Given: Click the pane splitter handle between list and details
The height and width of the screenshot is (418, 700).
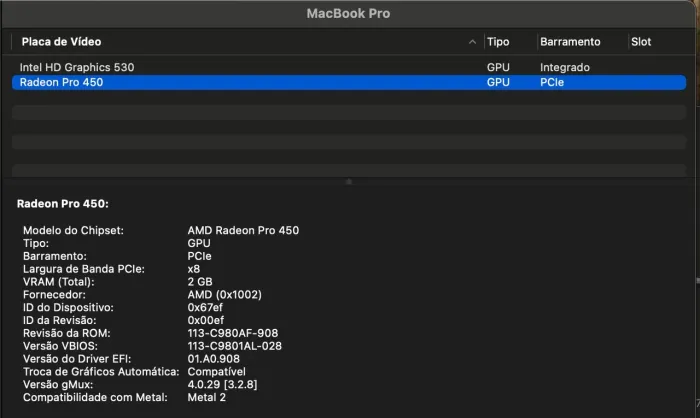Looking at the screenshot, I should coord(349,182).
